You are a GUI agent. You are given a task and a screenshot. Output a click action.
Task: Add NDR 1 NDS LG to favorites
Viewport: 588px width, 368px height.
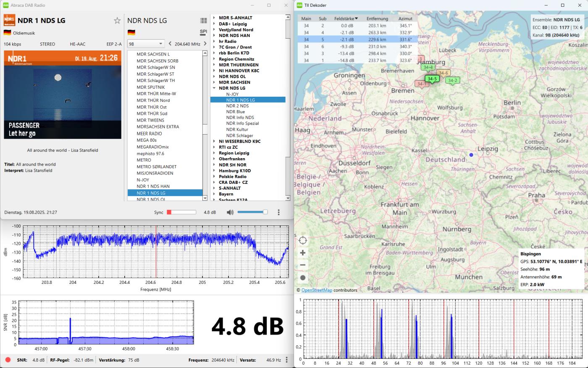point(117,21)
